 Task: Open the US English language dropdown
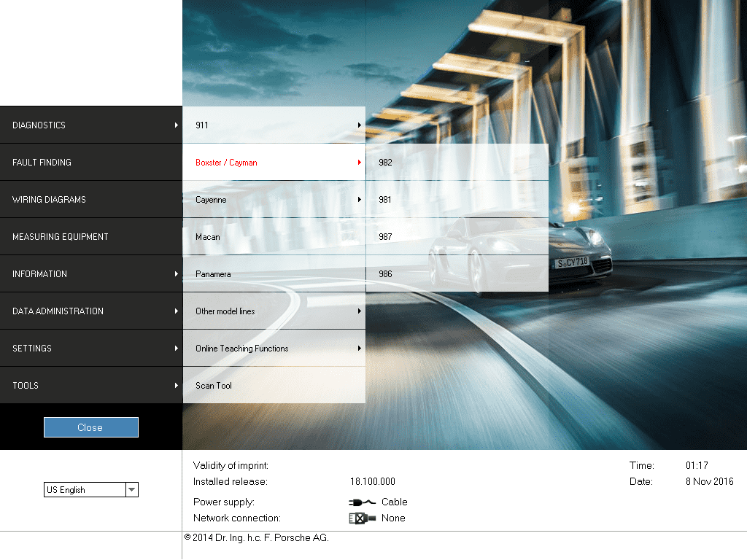pos(131,490)
